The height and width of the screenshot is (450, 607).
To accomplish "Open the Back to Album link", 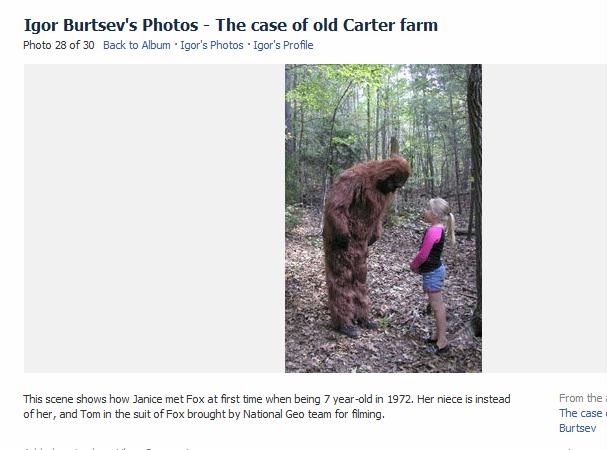I will [137, 45].
